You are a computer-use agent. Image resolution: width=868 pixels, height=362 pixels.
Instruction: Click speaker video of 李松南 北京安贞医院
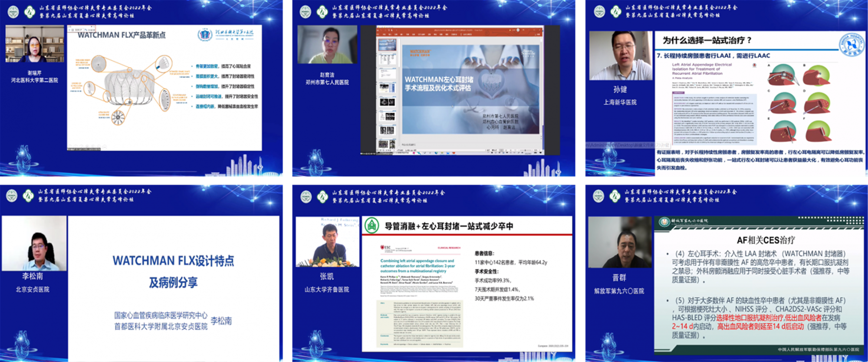[x=34, y=243]
